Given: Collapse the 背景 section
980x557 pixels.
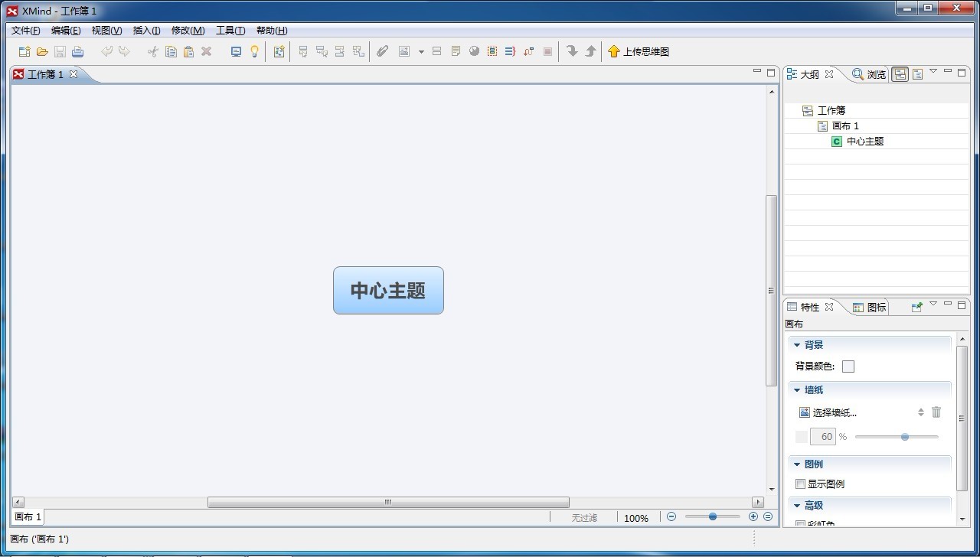Looking at the screenshot, I should tap(797, 345).
